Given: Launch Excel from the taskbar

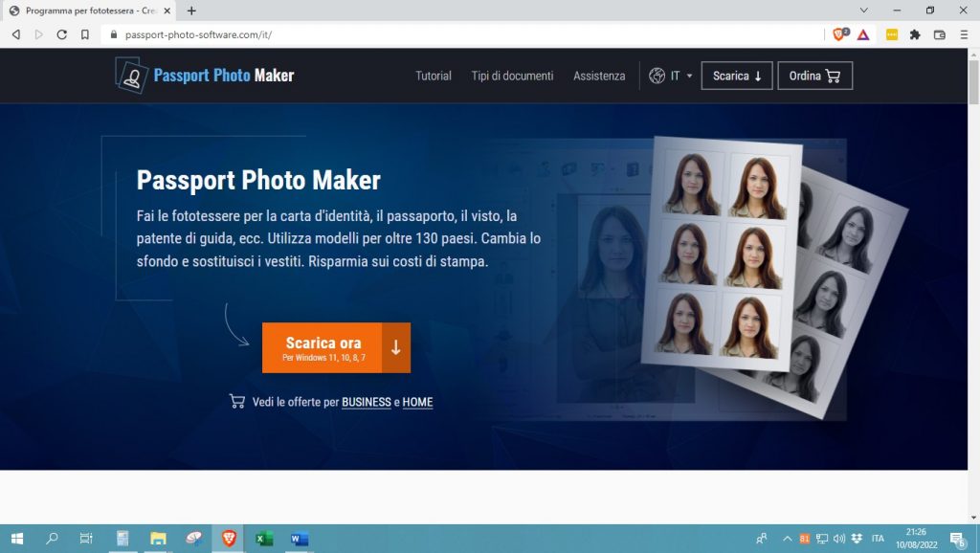Looking at the screenshot, I should pos(263,539).
